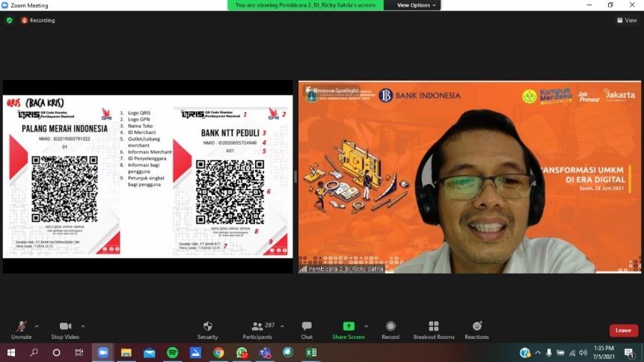Click Zoom icon in taskbar
The image size is (644, 362).
click(x=102, y=352)
